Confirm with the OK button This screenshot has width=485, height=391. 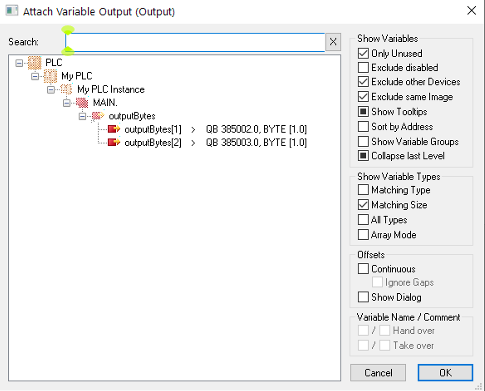[445, 372]
